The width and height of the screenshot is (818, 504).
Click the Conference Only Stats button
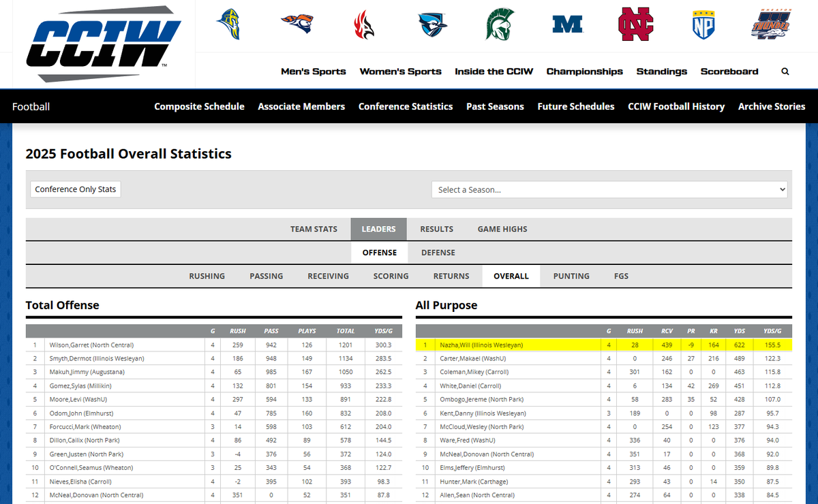point(76,189)
